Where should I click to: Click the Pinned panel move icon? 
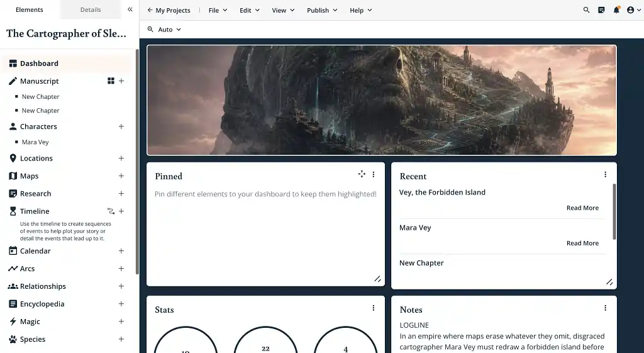tap(362, 174)
